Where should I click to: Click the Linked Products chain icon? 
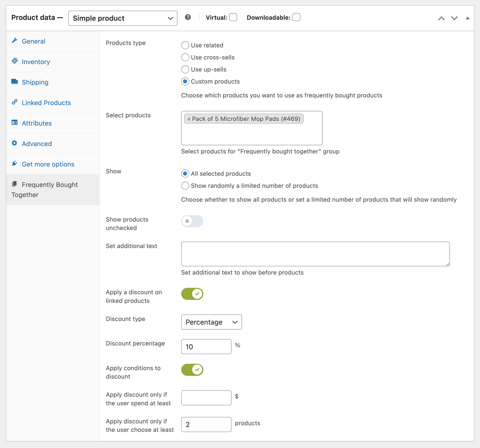[14, 102]
